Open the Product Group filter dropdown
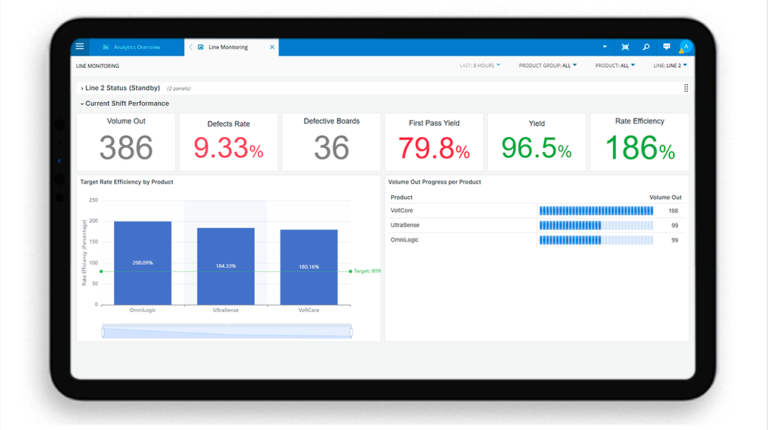 [x=547, y=66]
